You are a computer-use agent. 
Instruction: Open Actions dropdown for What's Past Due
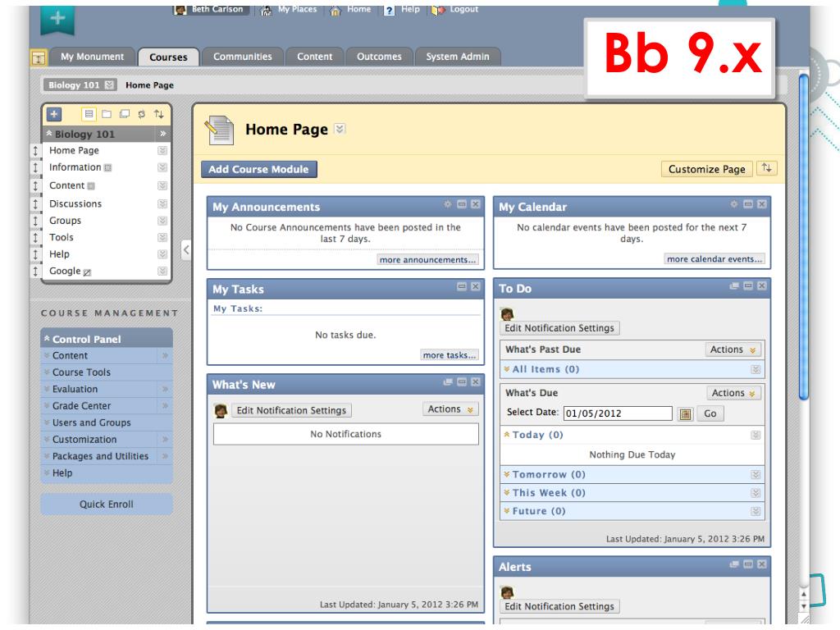[x=733, y=349]
